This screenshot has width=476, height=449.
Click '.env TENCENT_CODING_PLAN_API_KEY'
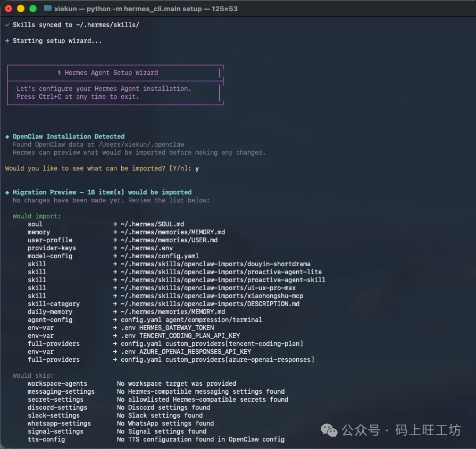coord(180,335)
